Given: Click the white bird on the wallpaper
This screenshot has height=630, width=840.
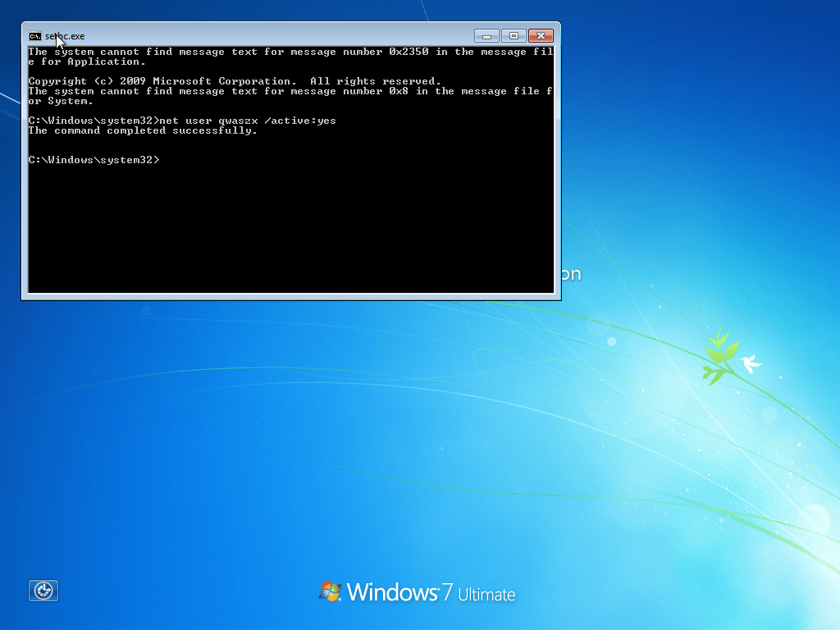Looking at the screenshot, I should point(751,363).
